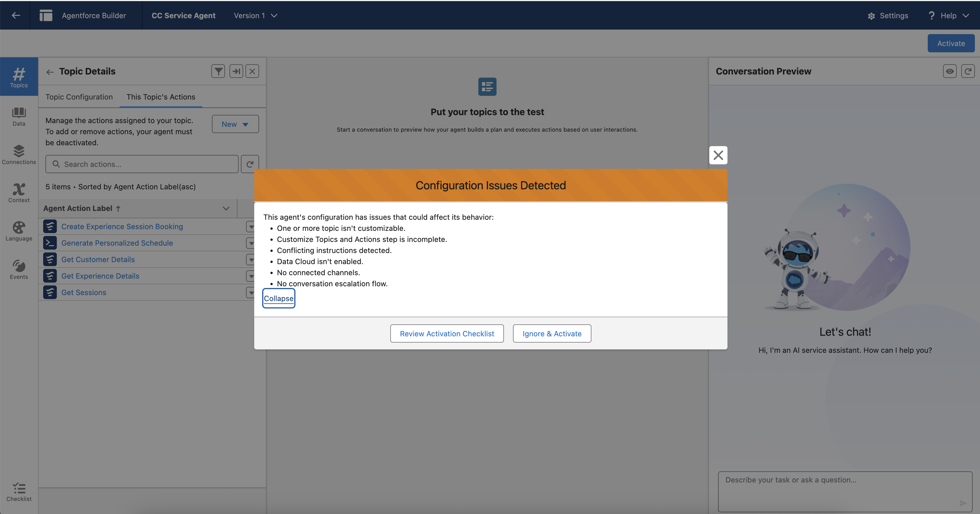Screen dimensions: 980x514
Task: Close the Configuration Issues dialog
Action: click(718, 155)
